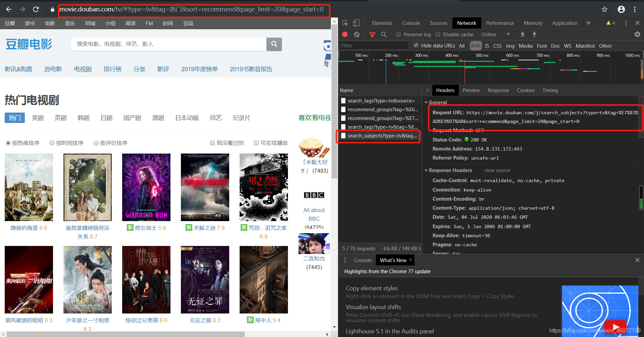Screen dimensions: 644x337
Task: Open WARRIOR NUN poster thumbnail
Action: click(x=146, y=187)
